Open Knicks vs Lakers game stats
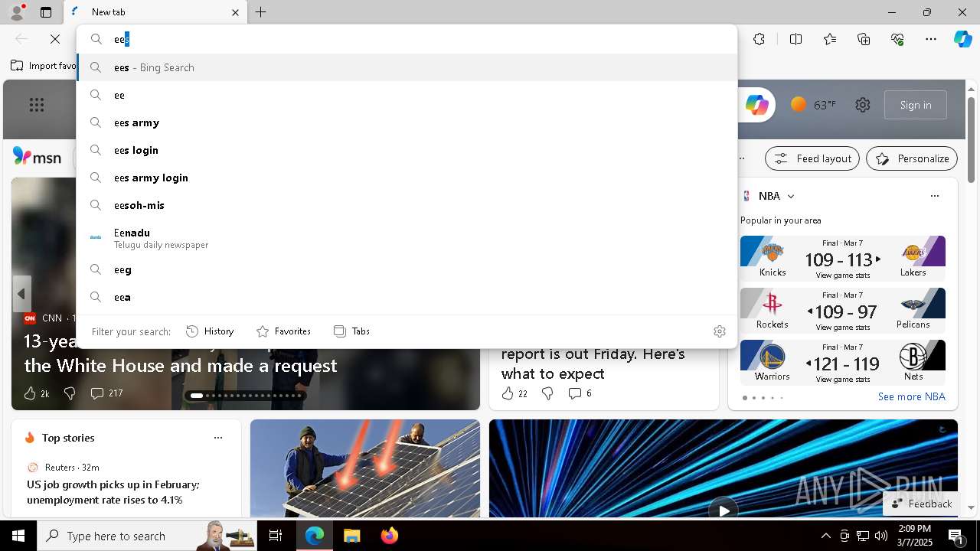The image size is (980, 551). click(x=843, y=259)
